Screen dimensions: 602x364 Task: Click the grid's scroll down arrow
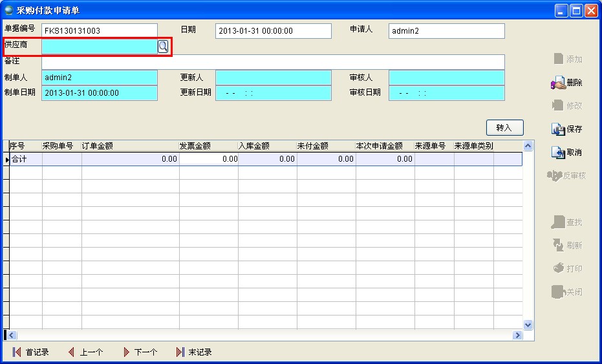(x=528, y=325)
